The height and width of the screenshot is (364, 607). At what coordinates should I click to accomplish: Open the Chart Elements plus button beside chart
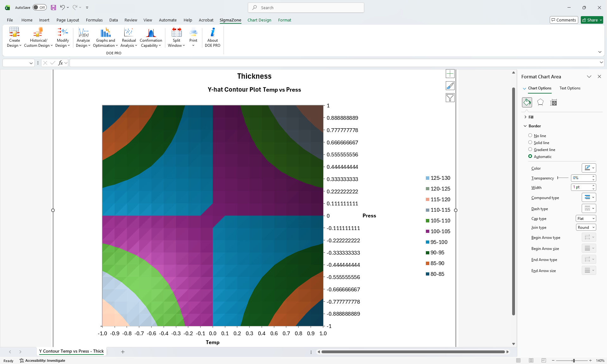450,73
